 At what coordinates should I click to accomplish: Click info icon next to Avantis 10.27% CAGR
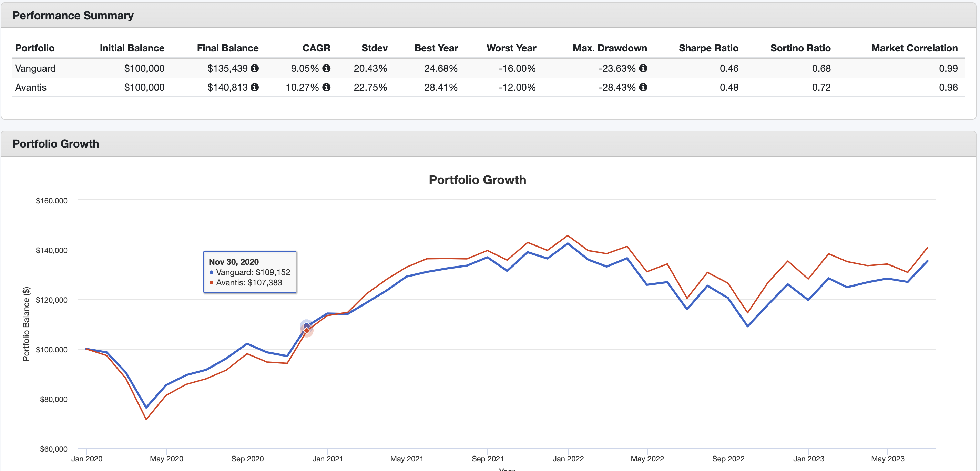[326, 87]
